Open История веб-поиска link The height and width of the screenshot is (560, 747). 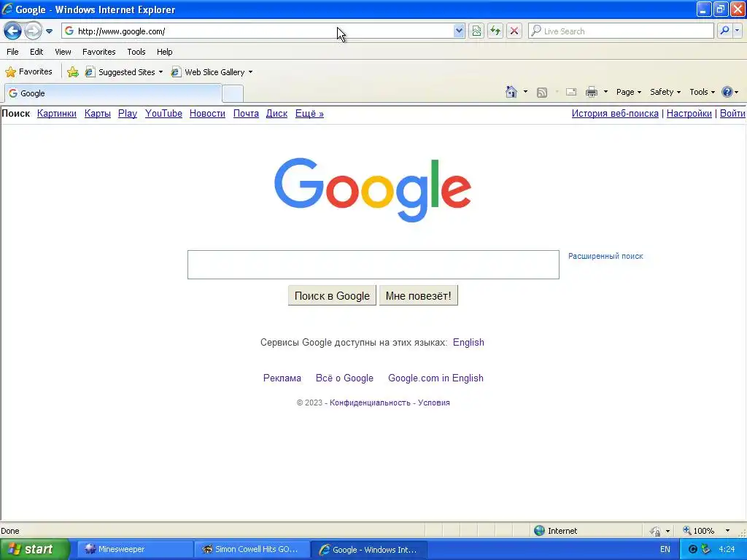pyautogui.click(x=615, y=113)
